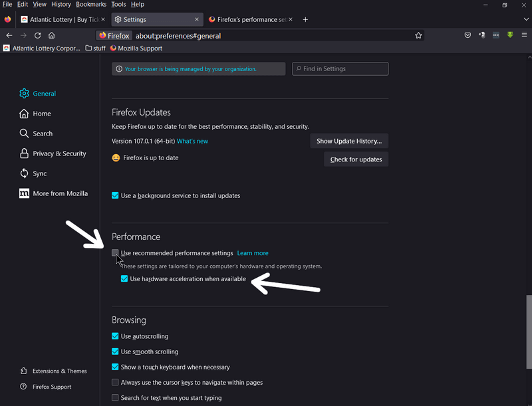Open the Search settings category
Image resolution: width=532 pixels, height=406 pixels.
point(36,134)
